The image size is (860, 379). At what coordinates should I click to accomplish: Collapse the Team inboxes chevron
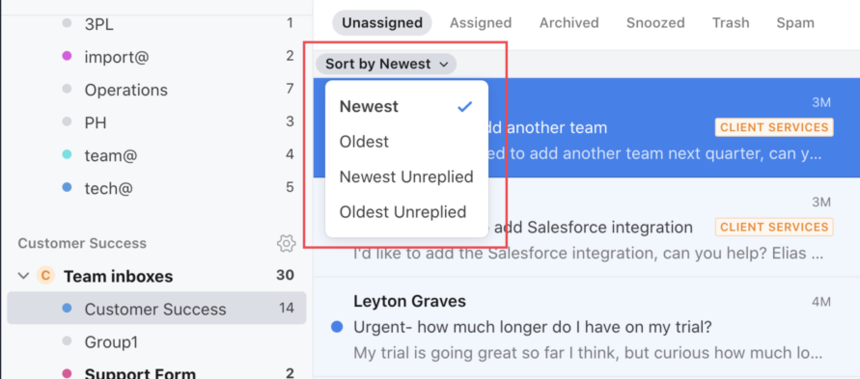pyautogui.click(x=23, y=275)
